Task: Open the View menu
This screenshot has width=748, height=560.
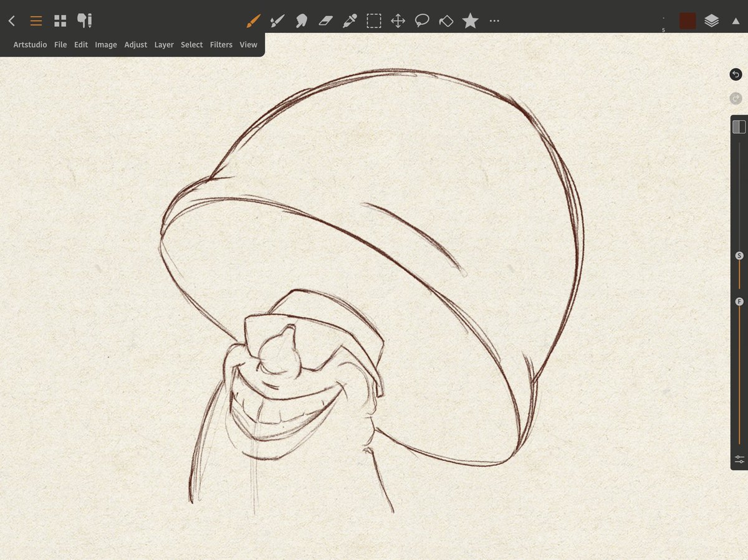Action: click(x=249, y=45)
